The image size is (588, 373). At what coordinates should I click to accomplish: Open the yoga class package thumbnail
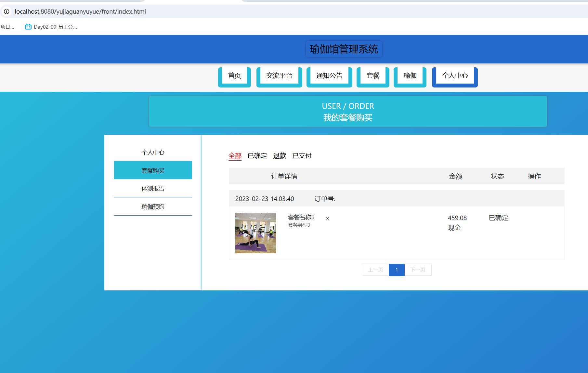click(255, 233)
